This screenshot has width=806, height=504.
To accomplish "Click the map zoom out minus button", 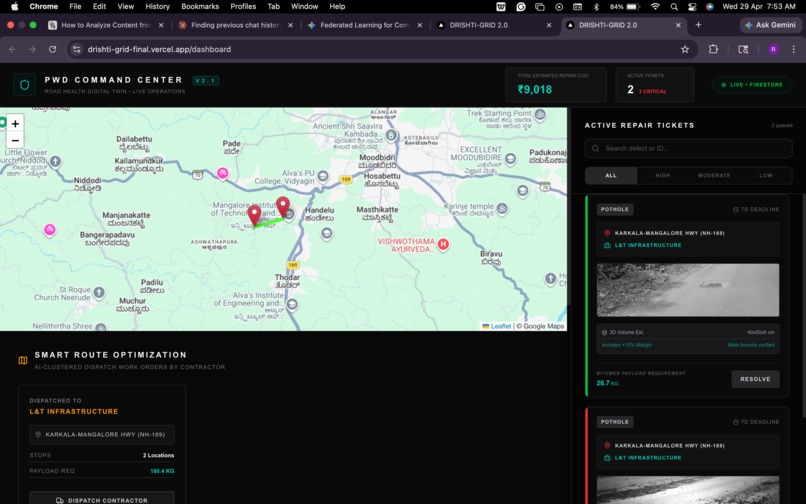I will pyautogui.click(x=15, y=140).
